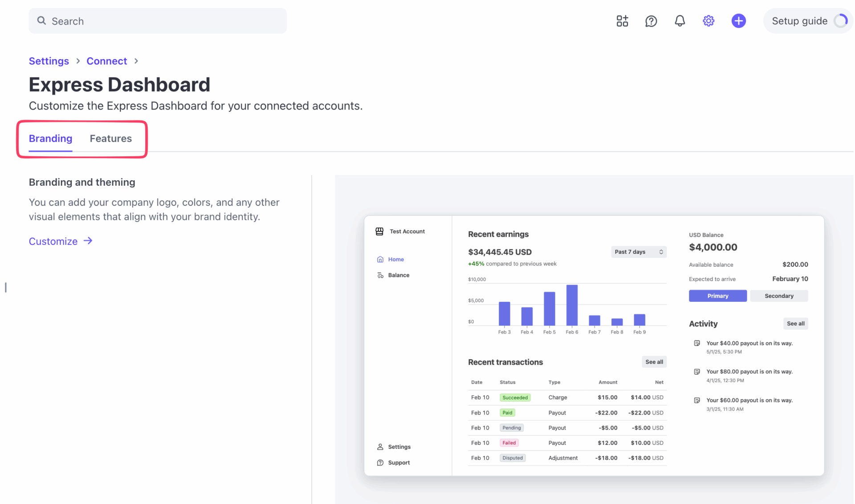This screenshot has width=855, height=504.
Task: Check the Setup guide progress circle
Action: [x=841, y=20]
